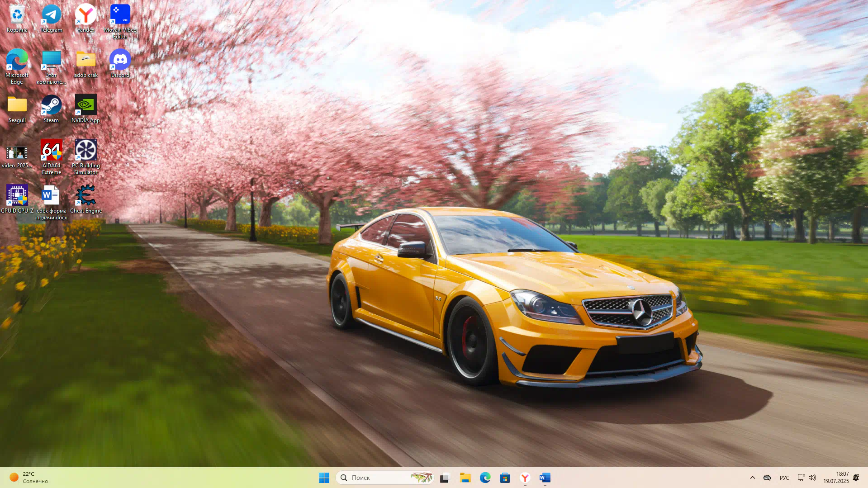This screenshot has width=868, height=488.
Task: Select the PC Building Simulator shortcut
Action: coord(85,157)
